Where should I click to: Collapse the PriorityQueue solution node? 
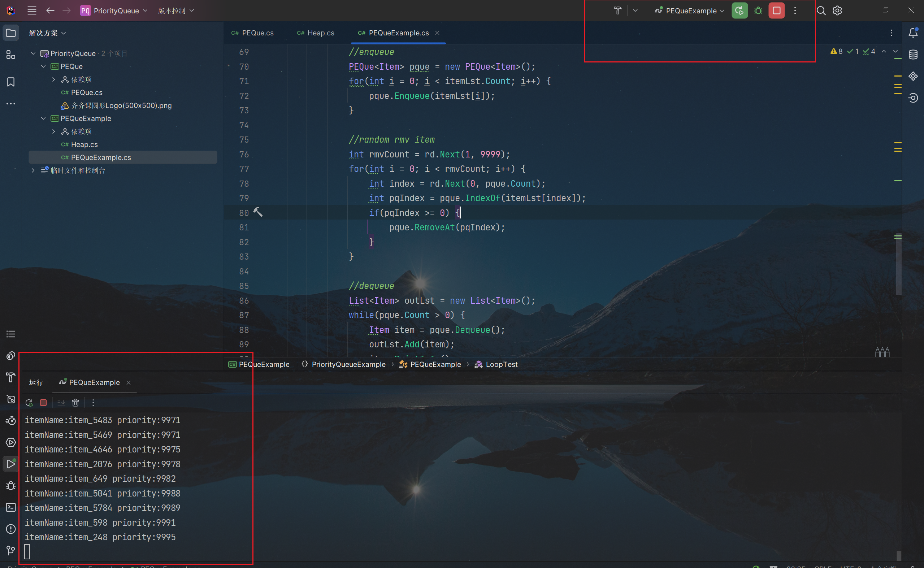[x=33, y=53]
